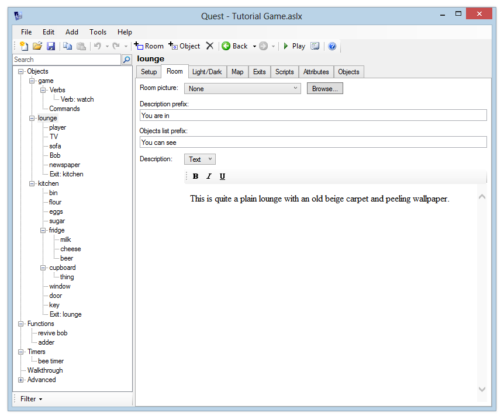Open Room picture dropdown
Screen dimensions: 504x420
click(x=243, y=89)
